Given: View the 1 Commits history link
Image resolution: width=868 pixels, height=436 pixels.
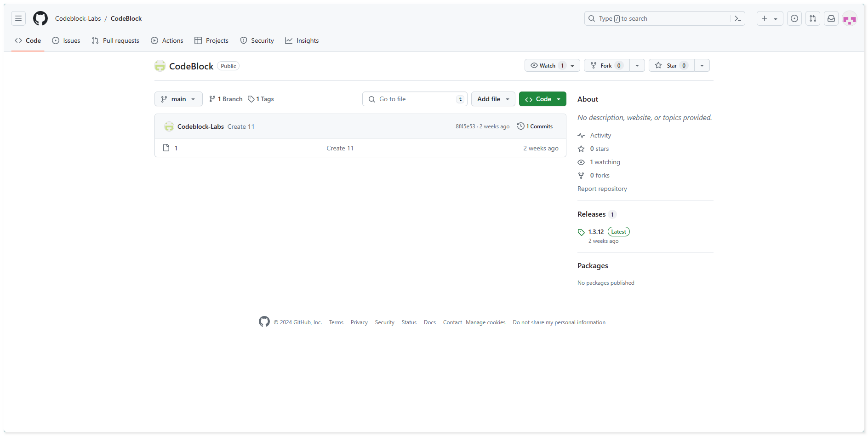Looking at the screenshot, I should 535,126.
